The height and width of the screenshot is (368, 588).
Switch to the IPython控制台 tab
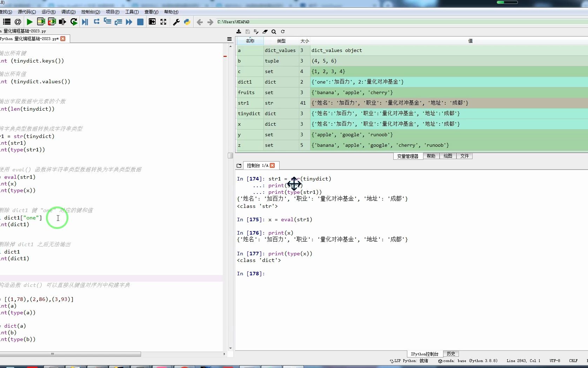coord(425,354)
